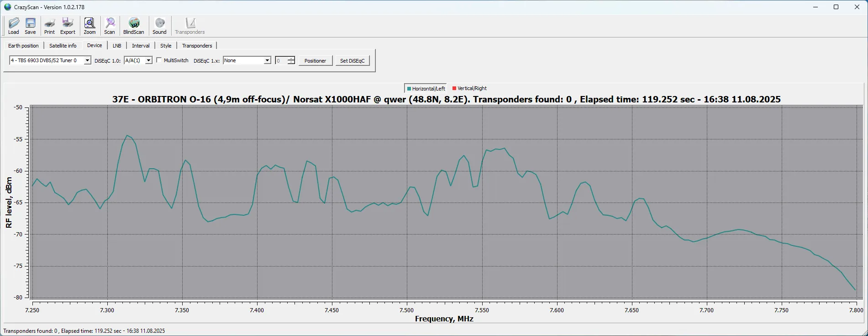Open the Satellite info tab
Image resolution: width=868 pixels, height=336 pixels.
[x=63, y=46]
